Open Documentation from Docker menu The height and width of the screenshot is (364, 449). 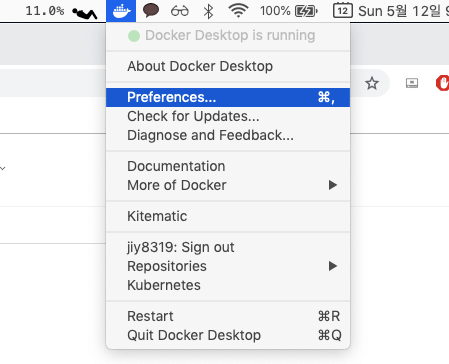point(228,166)
